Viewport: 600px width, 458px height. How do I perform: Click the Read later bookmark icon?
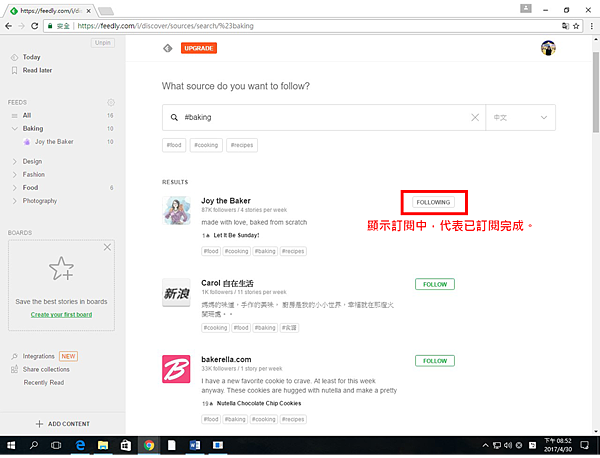coord(14,70)
